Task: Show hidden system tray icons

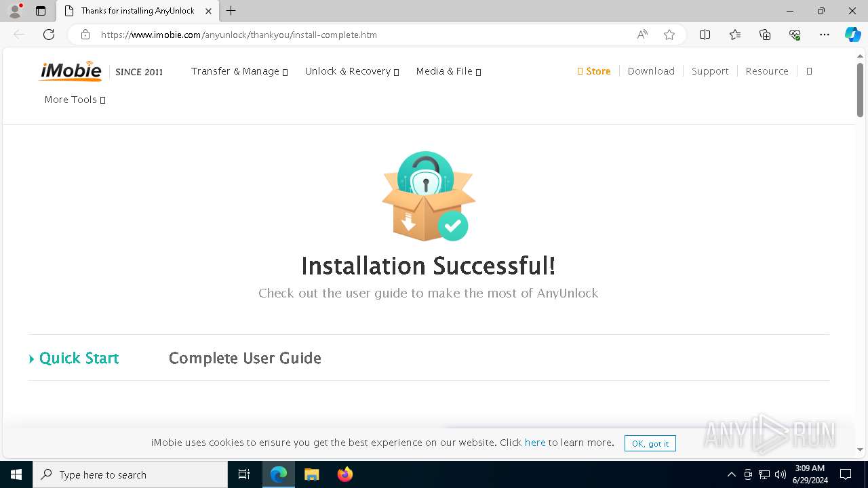Action: (x=731, y=474)
